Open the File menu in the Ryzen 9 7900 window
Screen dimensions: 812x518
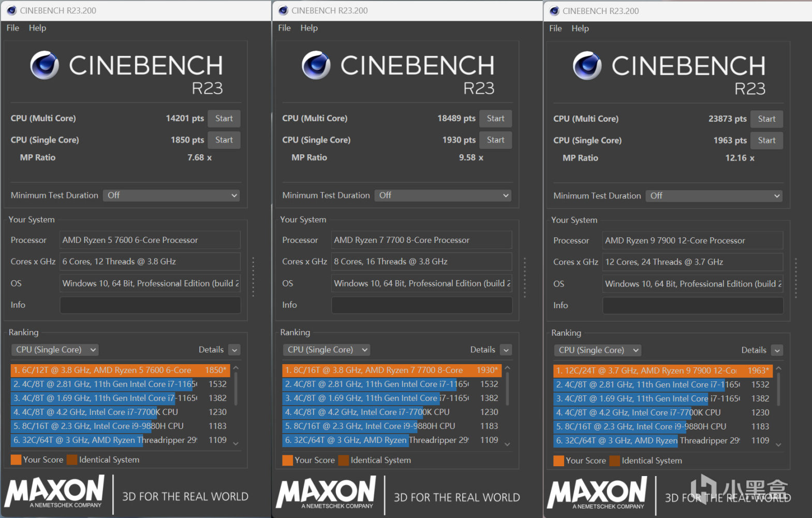[555, 28]
